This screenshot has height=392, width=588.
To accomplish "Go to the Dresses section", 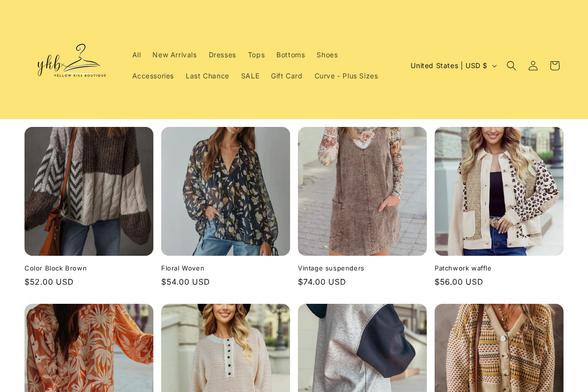I will tap(222, 54).
